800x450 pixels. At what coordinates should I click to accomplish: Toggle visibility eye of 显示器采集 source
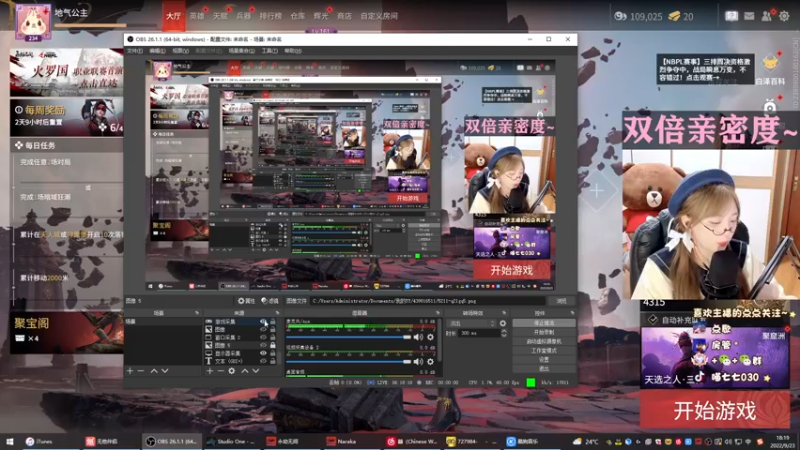[x=263, y=353]
